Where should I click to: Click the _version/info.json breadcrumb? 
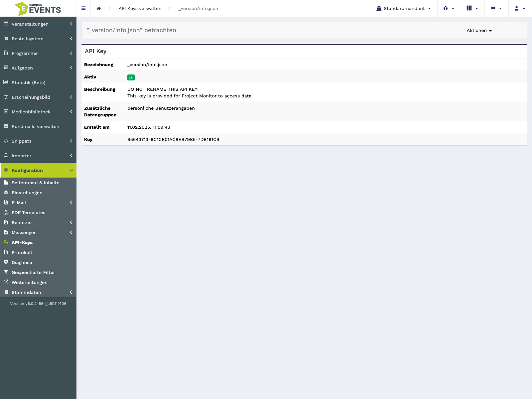(198, 8)
